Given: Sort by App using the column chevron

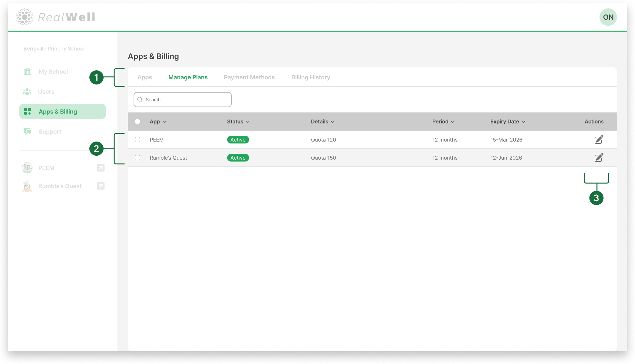Looking at the screenshot, I should pyautogui.click(x=165, y=122).
